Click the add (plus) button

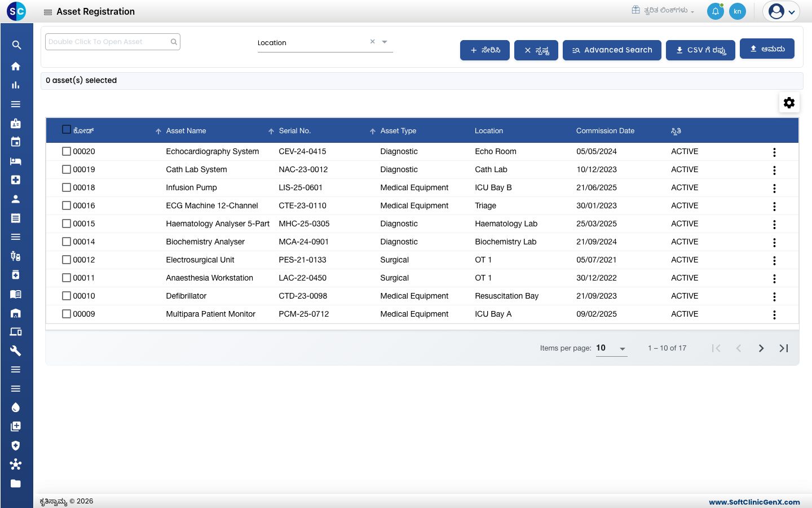(485, 50)
